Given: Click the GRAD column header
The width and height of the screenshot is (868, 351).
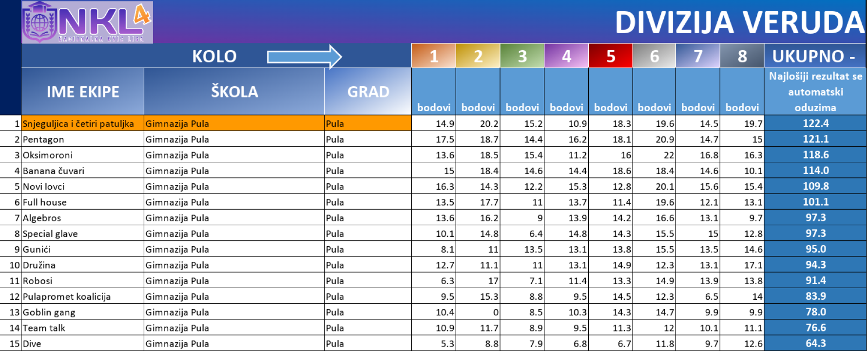Looking at the screenshot, I should (368, 92).
